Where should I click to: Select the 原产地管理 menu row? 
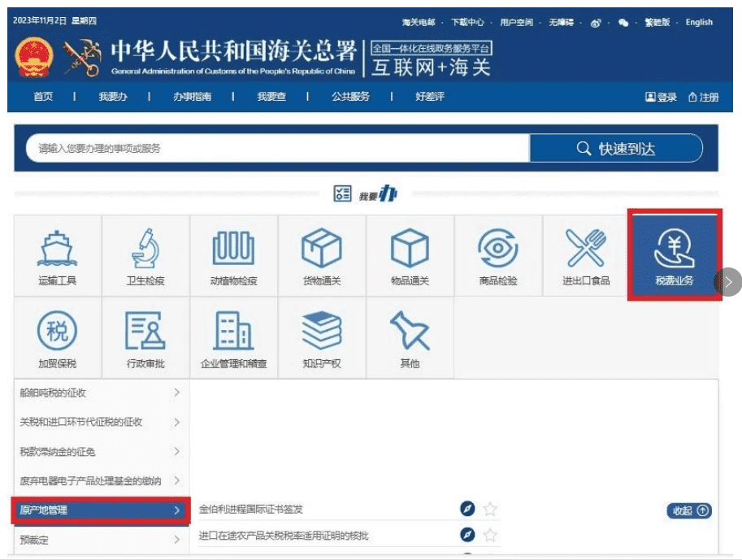[101, 510]
